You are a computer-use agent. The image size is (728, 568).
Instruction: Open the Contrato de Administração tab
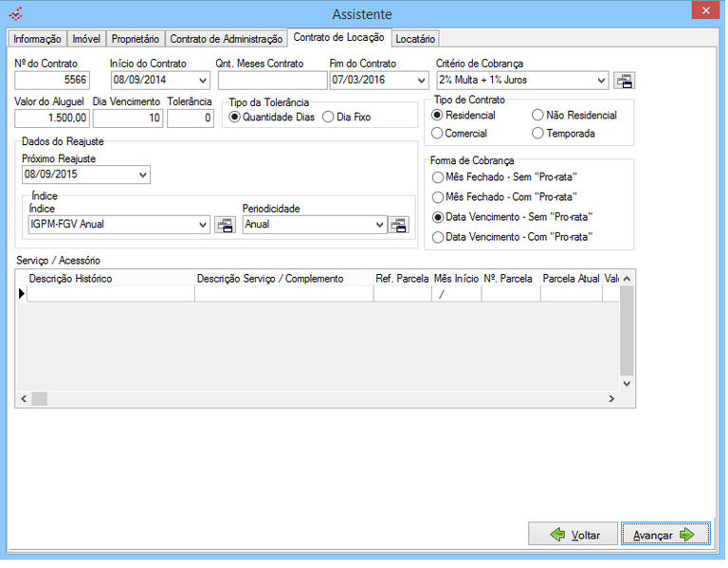point(226,39)
